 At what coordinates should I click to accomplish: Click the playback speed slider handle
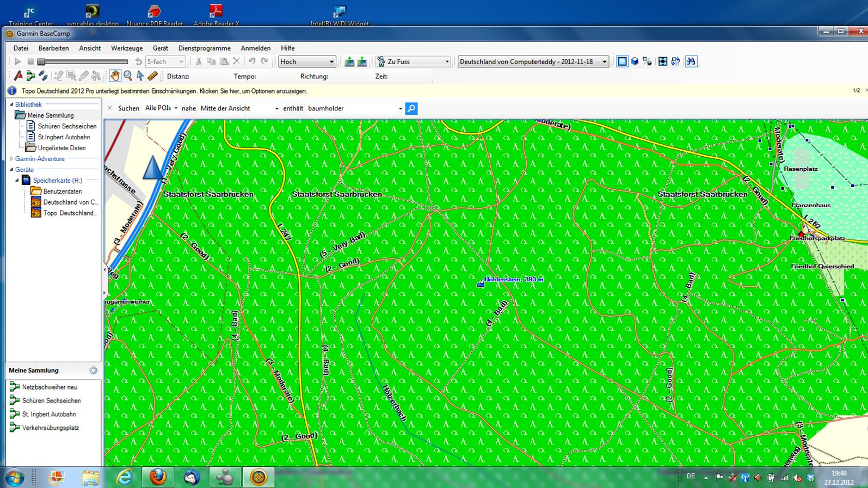(41, 61)
